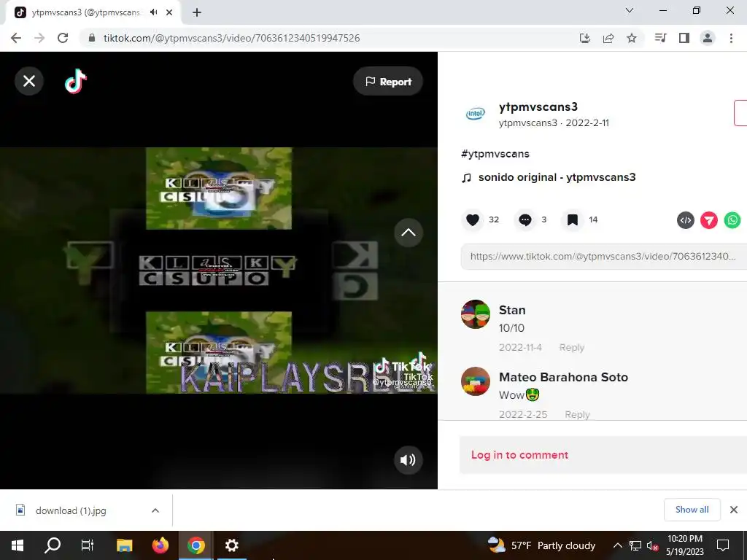Close the TikTok video viewer
Image resolution: width=747 pixels, height=560 pixels.
click(29, 81)
